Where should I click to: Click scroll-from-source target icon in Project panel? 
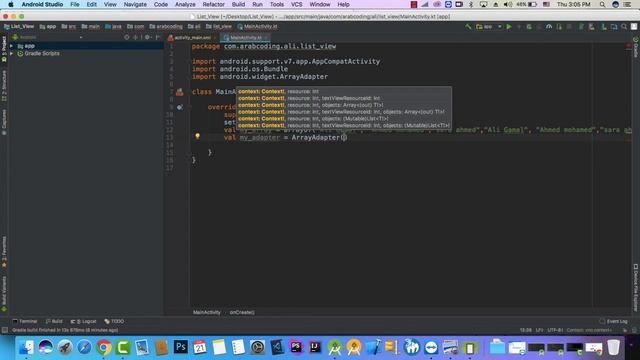(x=127, y=37)
